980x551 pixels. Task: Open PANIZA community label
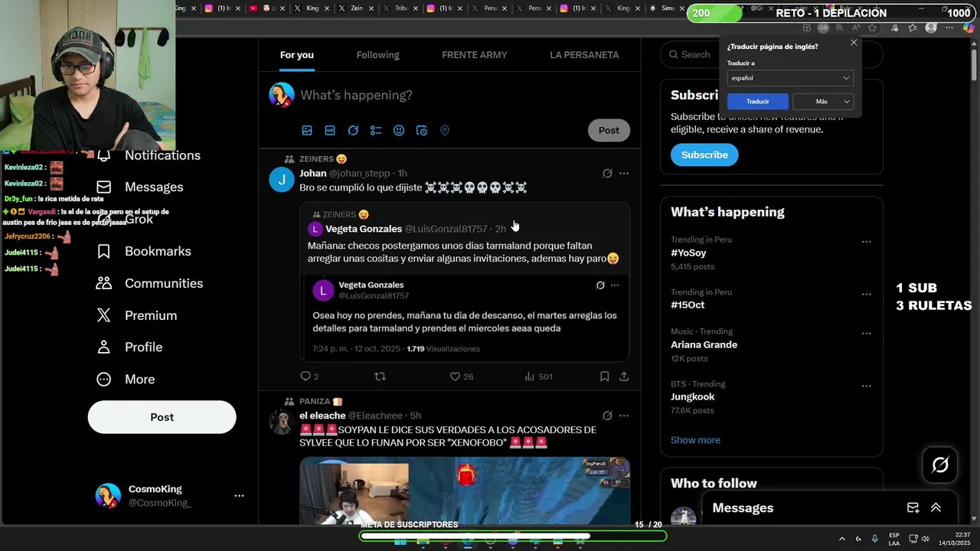pyautogui.click(x=321, y=402)
